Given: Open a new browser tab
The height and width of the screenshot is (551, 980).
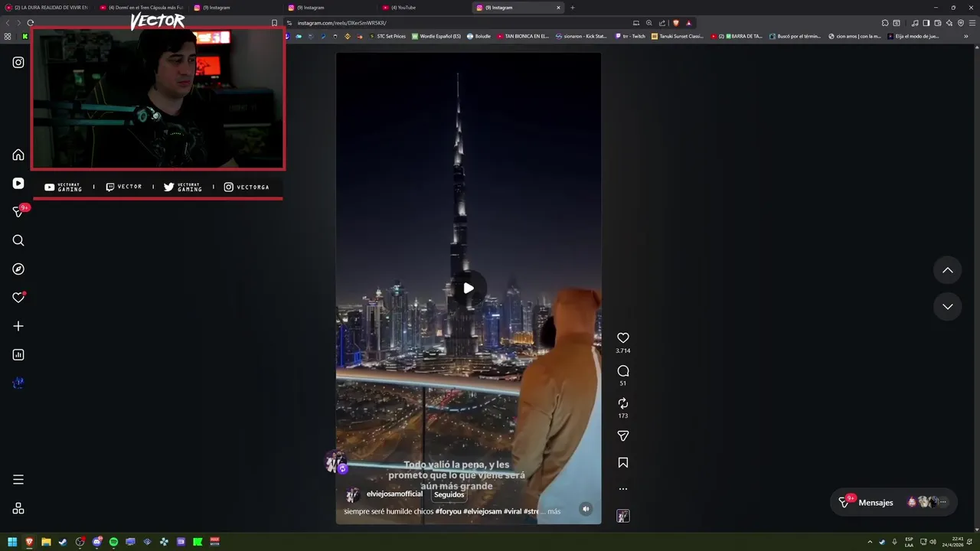Looking at the screenshot, I should pyautogui.click(x=572, y=8).
